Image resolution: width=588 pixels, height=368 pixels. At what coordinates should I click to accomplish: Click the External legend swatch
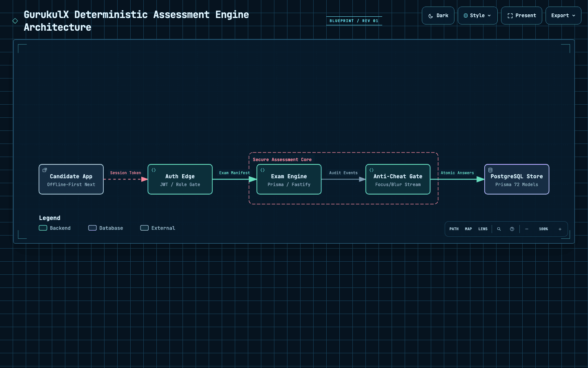click(145, 228)
